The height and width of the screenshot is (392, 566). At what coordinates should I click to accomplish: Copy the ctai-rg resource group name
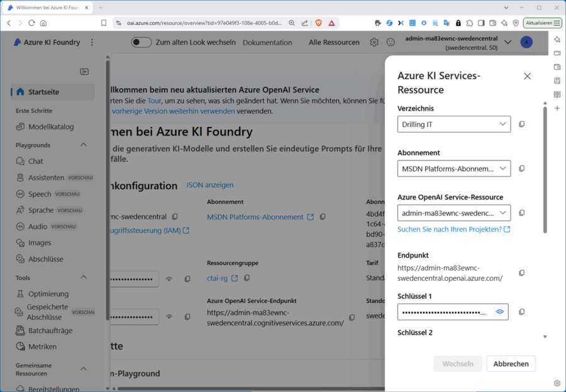[x=247, y=278]
